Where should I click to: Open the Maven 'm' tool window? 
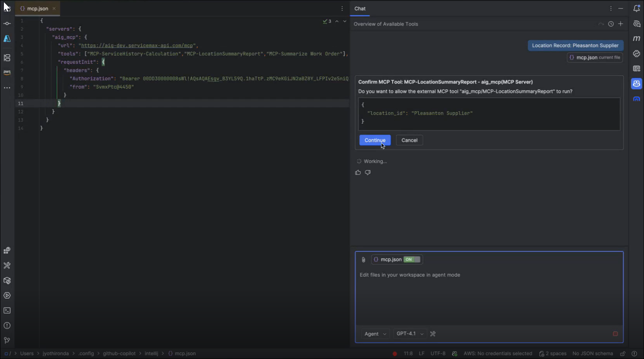(x=637, y=39)
